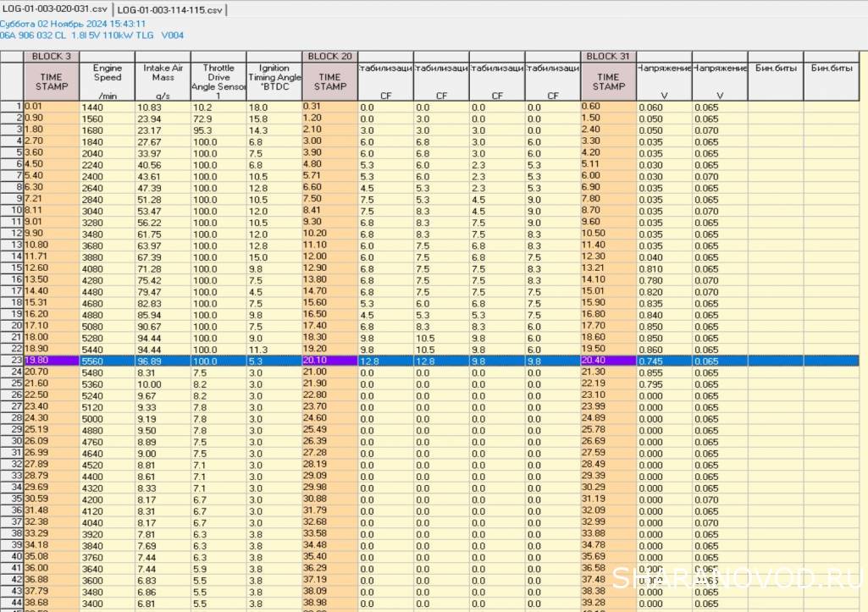Image resolution: width=868 pixels, height=612 pixels.
Task: Select the Ignition Timing Angle column header
Action: [274, 80]
